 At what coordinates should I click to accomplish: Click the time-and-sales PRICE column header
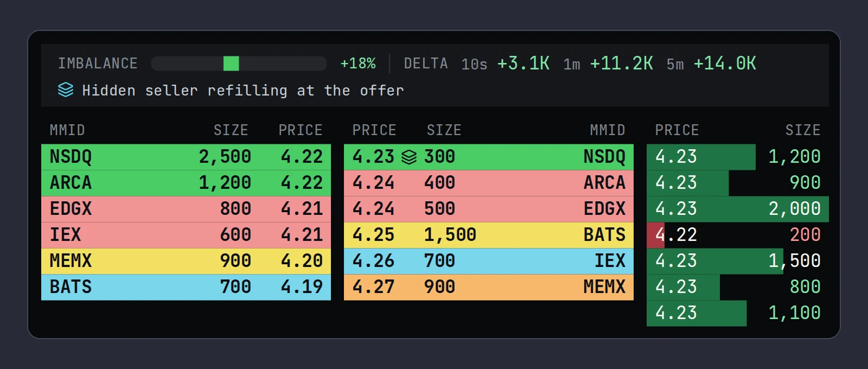pyautogui.click(x=677, y=130)
